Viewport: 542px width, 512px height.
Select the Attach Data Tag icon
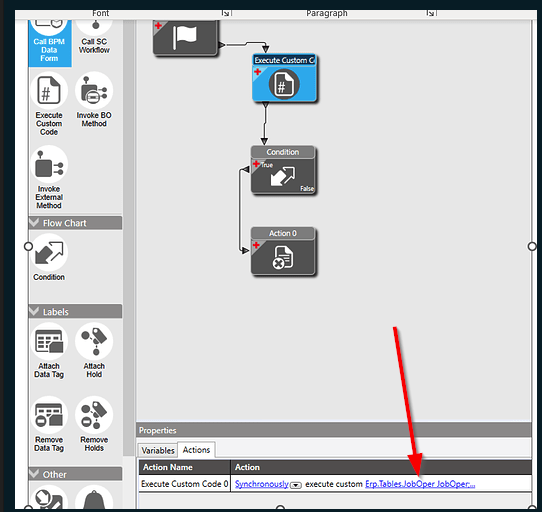click(49, 342)
